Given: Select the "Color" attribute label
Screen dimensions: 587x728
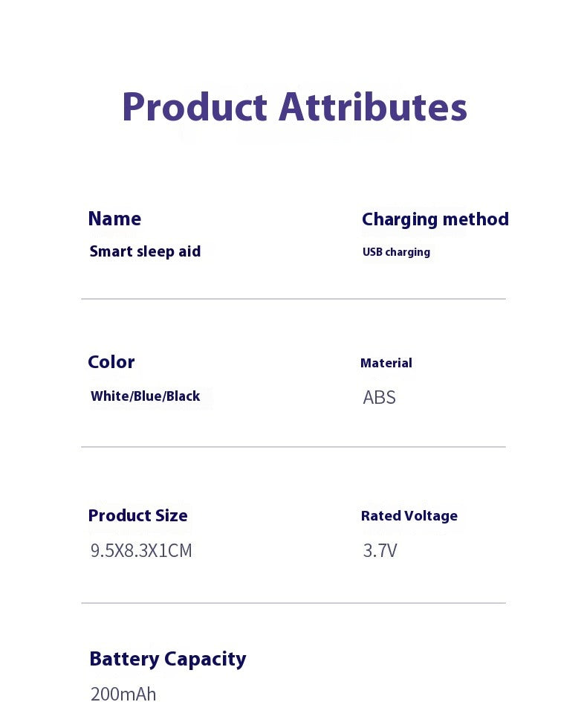Looking at the screenshot, I should (x=111, y=362).
